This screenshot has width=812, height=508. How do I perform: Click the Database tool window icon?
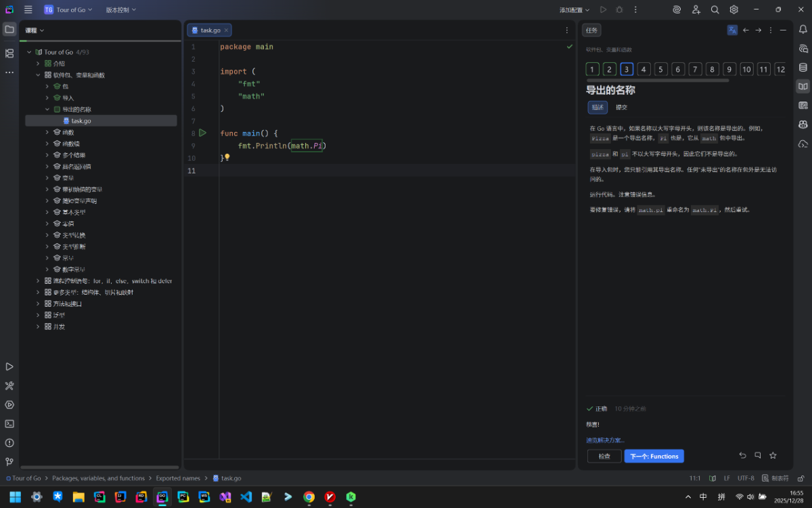click(803, 68)
